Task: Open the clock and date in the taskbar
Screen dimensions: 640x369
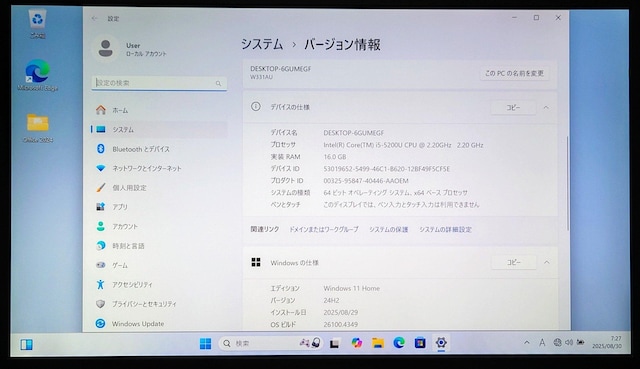Action: tap(607, 342)
